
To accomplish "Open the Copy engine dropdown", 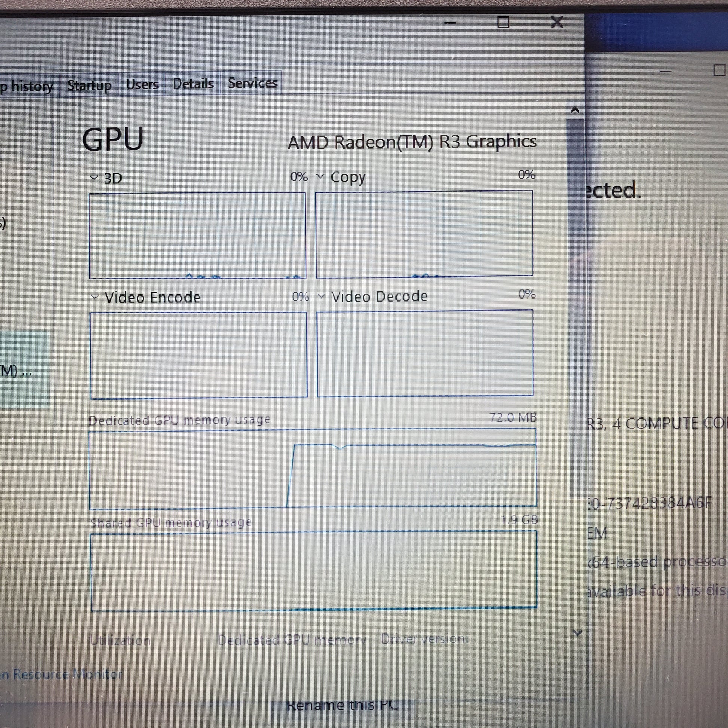I will [320, 176].
